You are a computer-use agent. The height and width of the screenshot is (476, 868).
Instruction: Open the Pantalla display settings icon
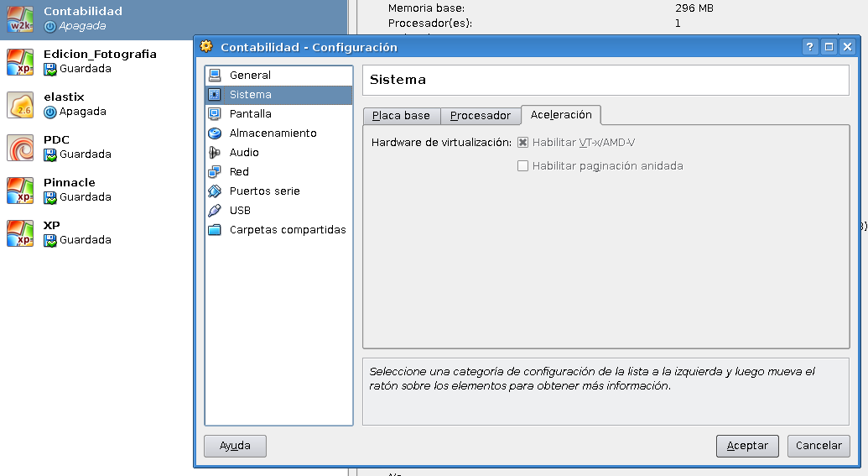(215, 113)
